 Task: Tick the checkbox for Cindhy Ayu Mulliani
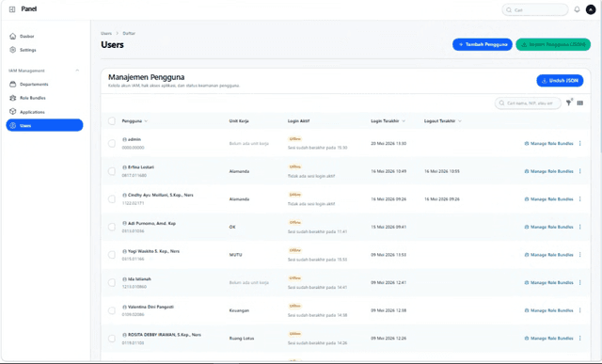coord(112,198)
